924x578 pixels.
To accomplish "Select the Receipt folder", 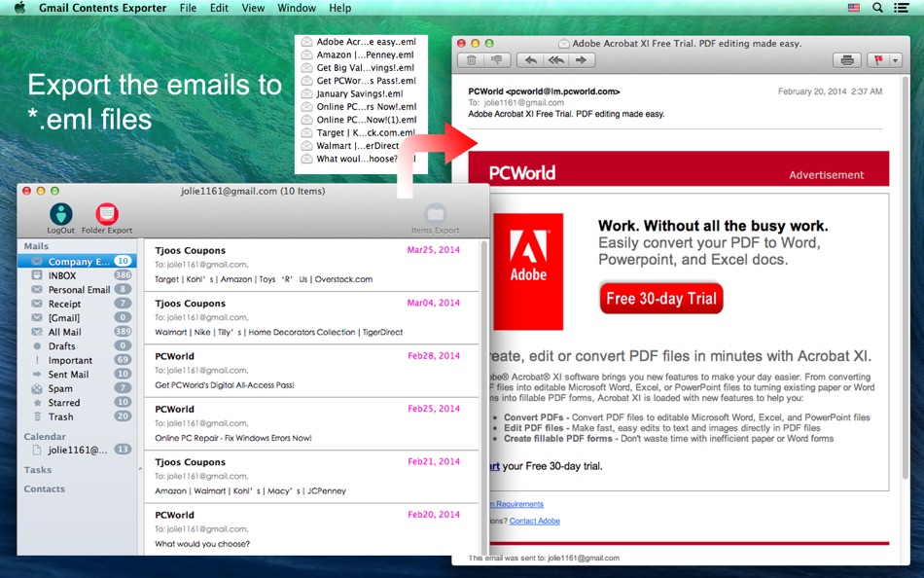I will pos(77,304).
